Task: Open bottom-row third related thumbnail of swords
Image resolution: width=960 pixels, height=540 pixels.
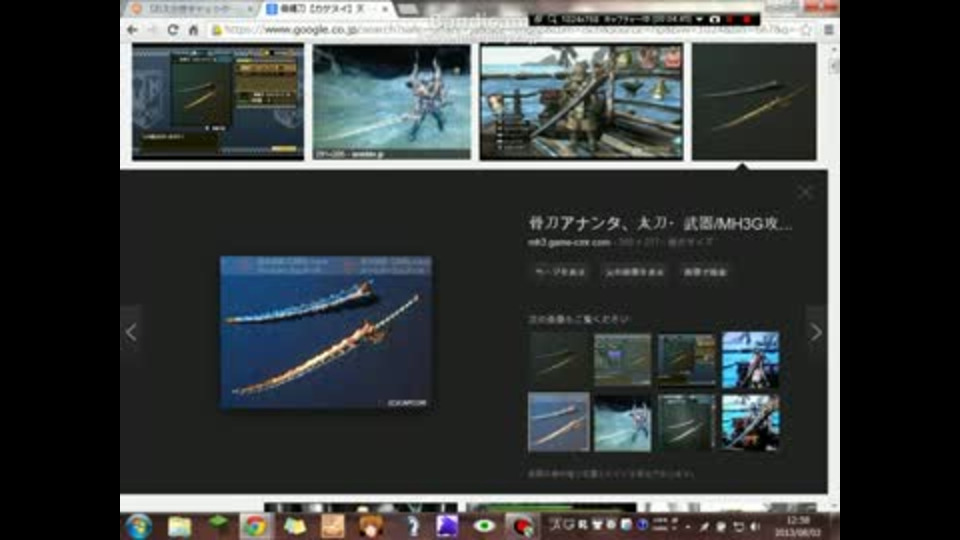Action: click(x=686, y=423)
